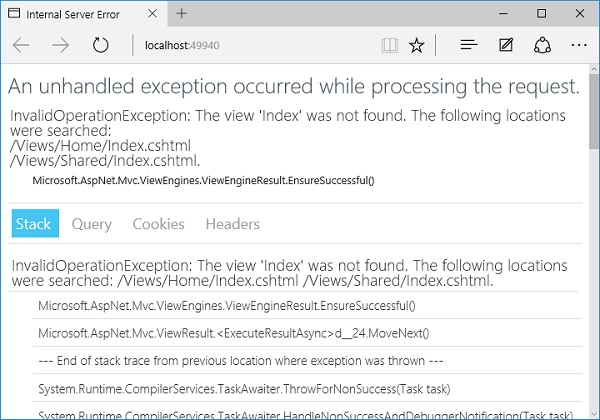This screenshot has height=420, width=600.
Task: Click the Forward navigation arrow
Action: point(60,46)
